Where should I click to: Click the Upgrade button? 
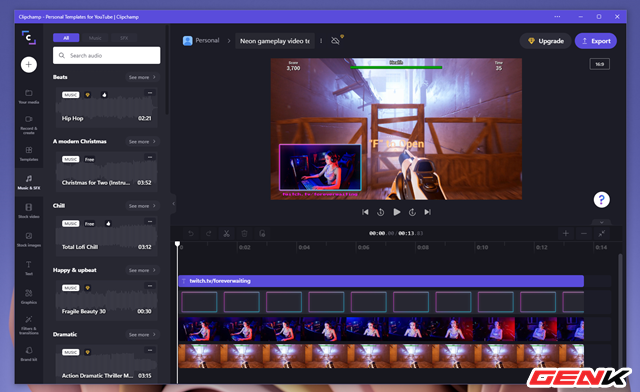pyautogui.click(x=545, y=41)
